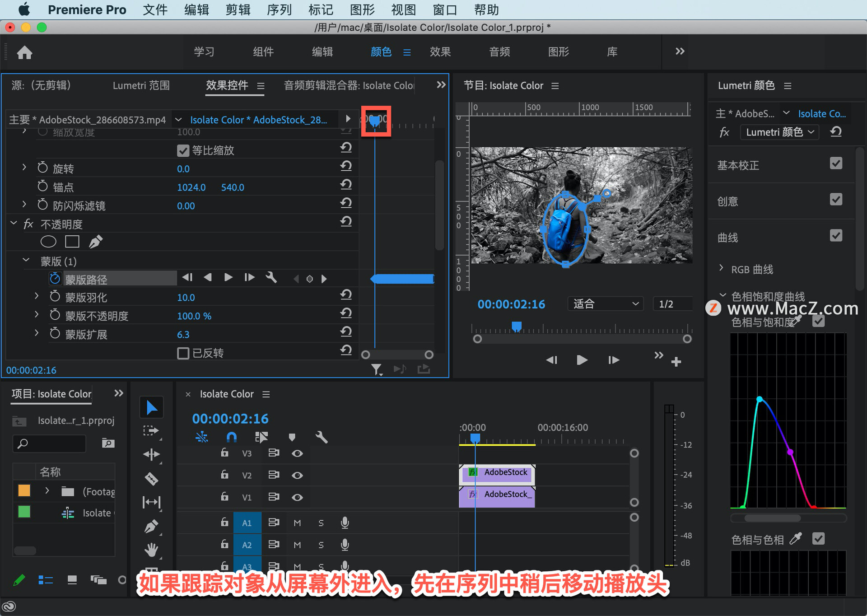The image size is (867, 616).
Task: Step forward one frame in program monitor
Action: coord(614,360)
